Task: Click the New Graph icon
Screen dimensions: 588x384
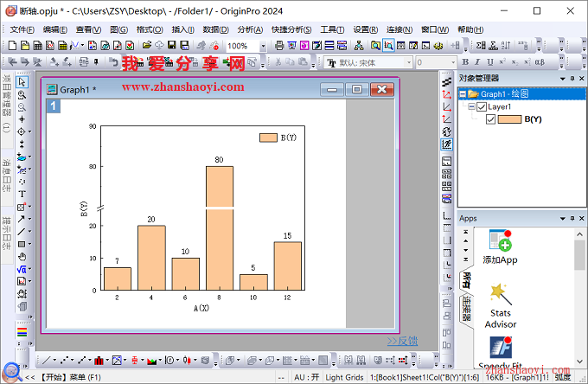Action: (50, 46)
